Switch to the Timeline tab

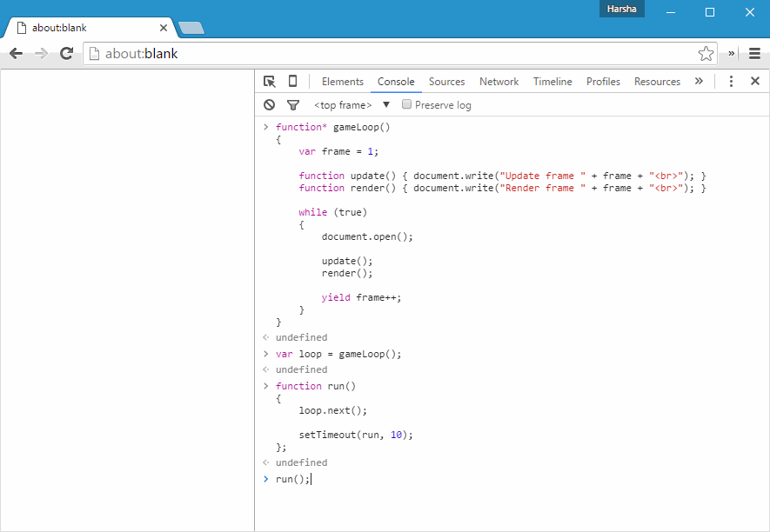[x=552, y=82]
